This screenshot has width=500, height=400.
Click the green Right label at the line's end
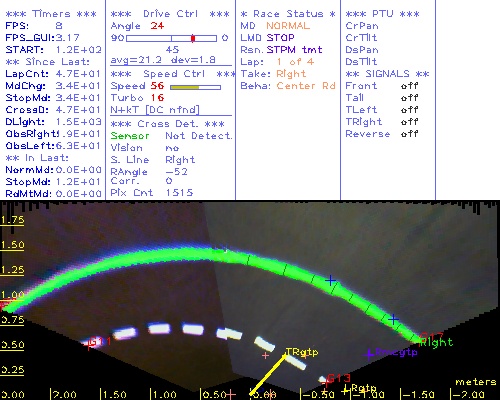point(437,342)
